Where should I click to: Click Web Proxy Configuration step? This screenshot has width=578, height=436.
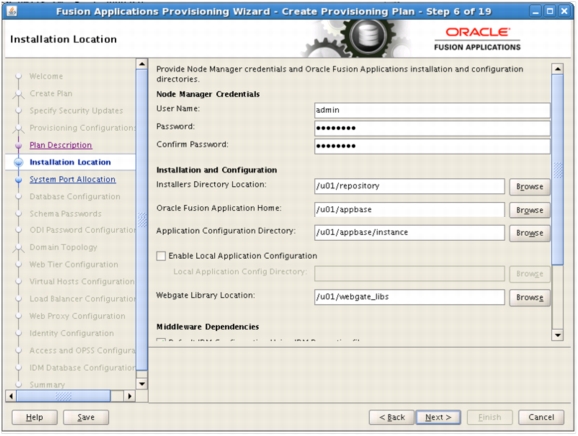point(77,316)
